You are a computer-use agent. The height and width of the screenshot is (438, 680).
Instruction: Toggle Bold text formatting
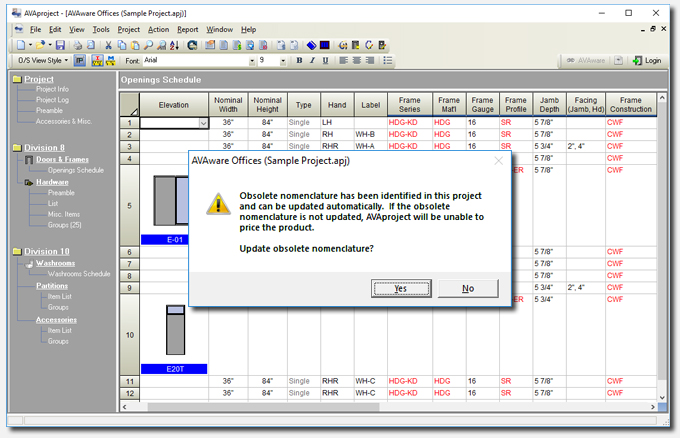pos(299,61)
